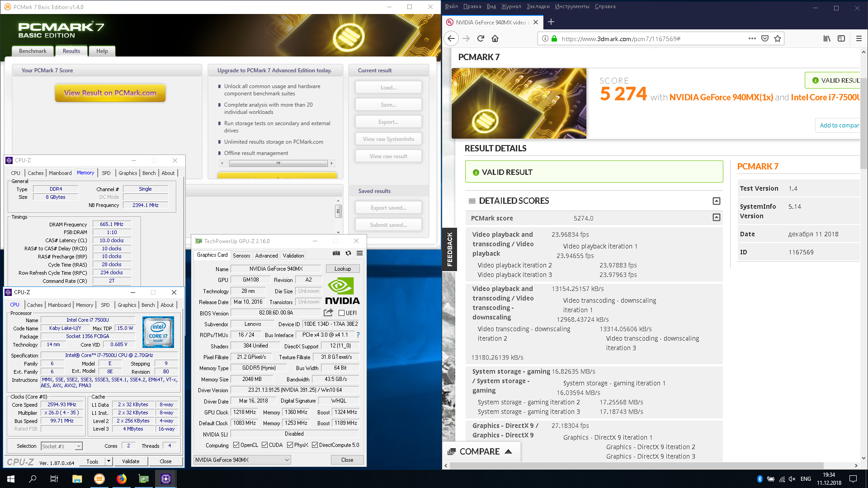Open the Socket #1 selection dropdown in CPU-Z
This screenshot has height=488, width=868.
[61, 446]
